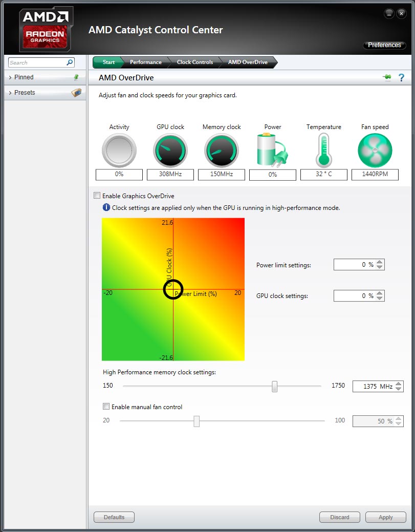Screen dimensions: 415x532
Task: Click the AMD Radeon Graphics logo
Action: point(46,29)
